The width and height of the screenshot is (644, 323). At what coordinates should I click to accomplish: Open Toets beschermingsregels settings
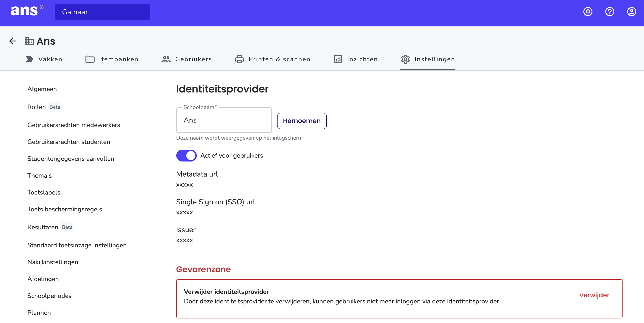(65, 209)
